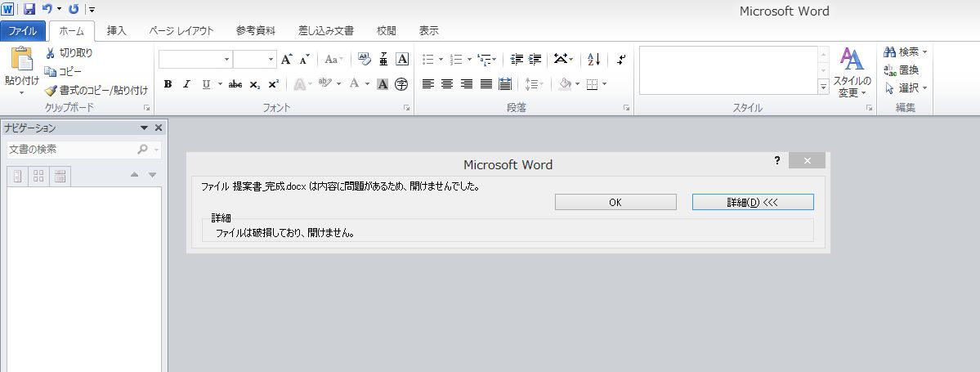Click the Shrink Font icon
The height and width of the screenshot is (372, 980).
[x=304, y=60]
